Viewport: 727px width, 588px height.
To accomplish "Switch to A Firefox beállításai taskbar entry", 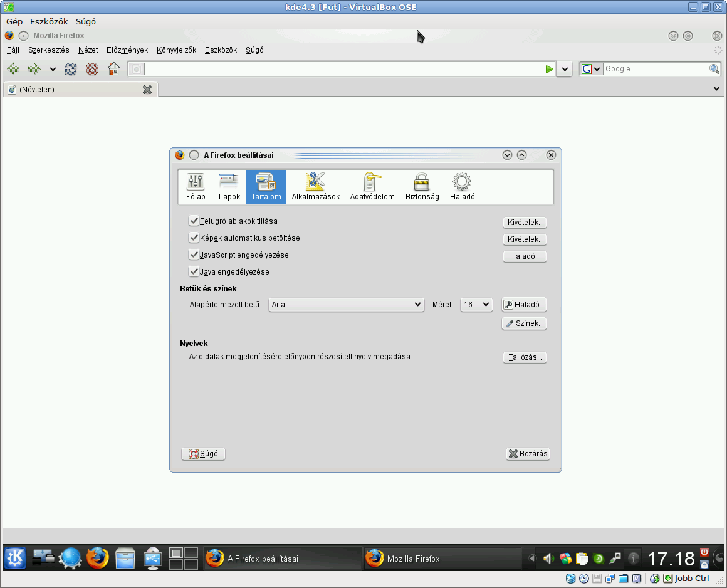I will point(283,559).
